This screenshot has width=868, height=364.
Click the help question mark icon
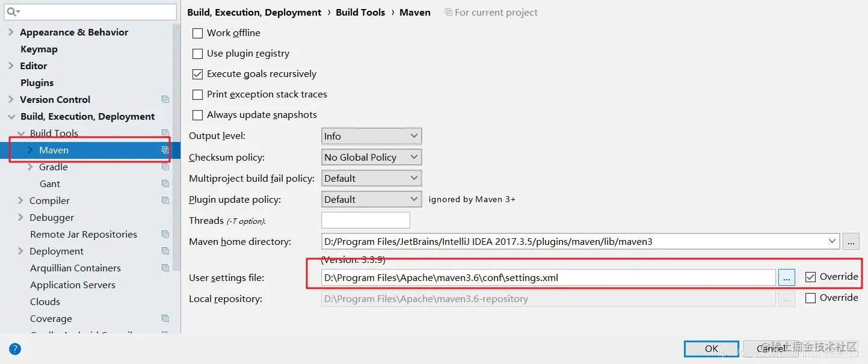click(x=15, y=349)
